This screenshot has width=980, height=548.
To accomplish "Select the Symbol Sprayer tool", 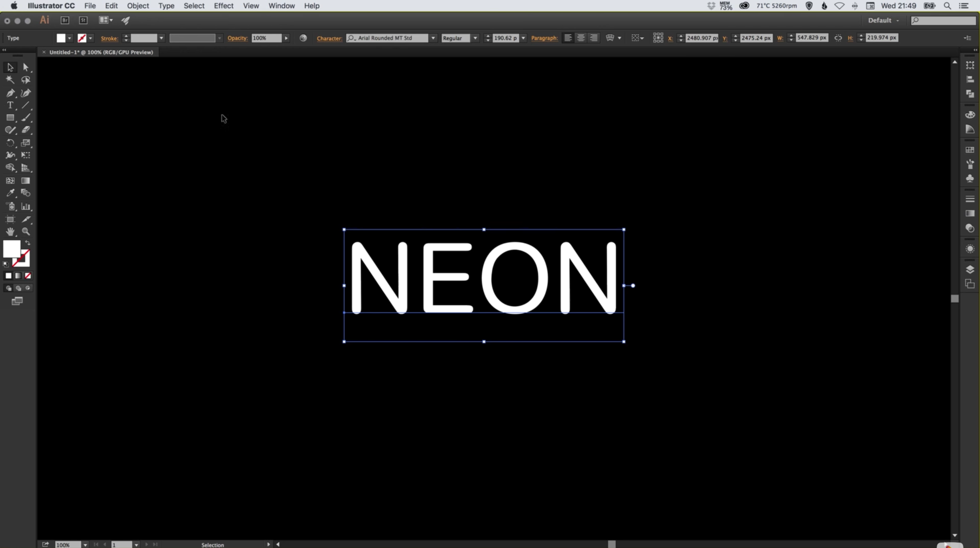I will tap(10, 207).
